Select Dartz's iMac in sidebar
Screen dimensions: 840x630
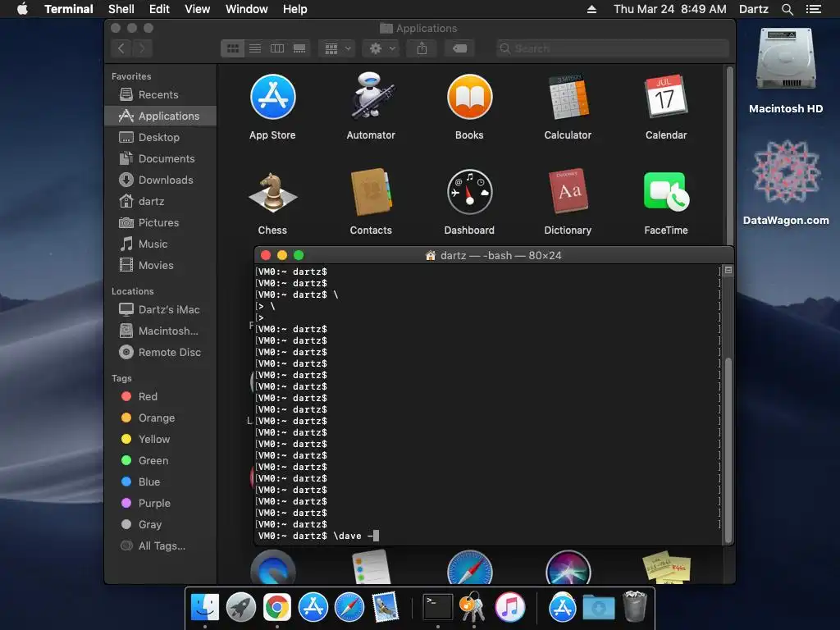pyautogui.click(x=160, y=309)
